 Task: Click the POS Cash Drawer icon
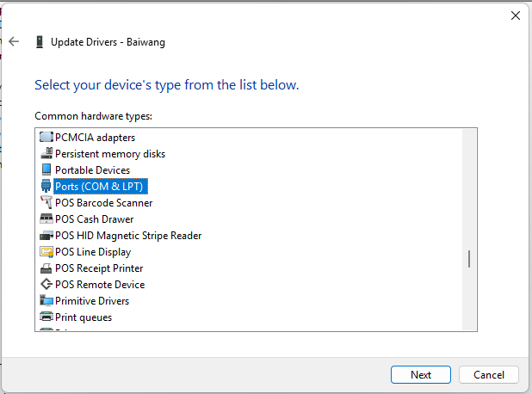46,219
